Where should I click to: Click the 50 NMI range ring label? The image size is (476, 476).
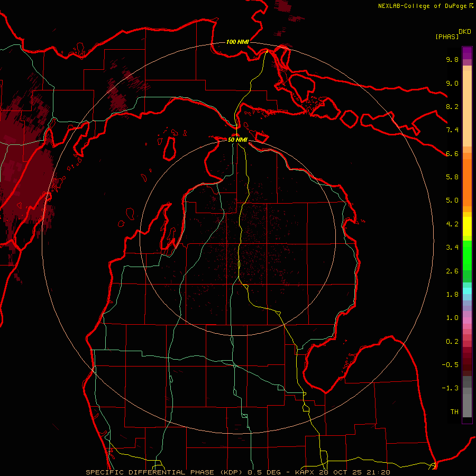pyautogui.click(x=237, y=140)
